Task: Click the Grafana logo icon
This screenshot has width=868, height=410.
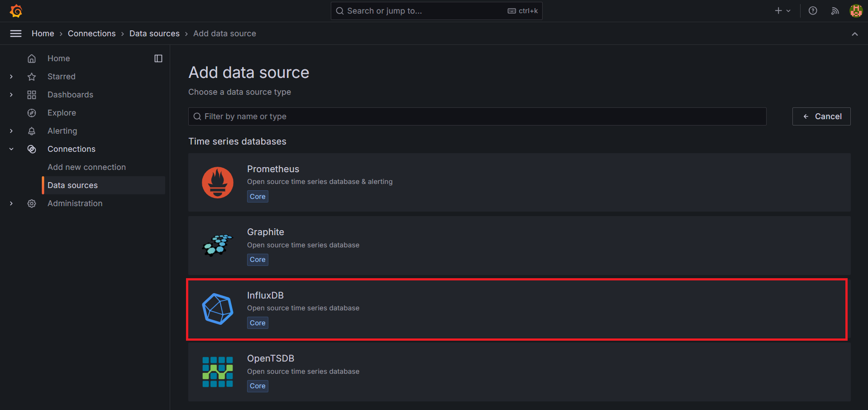Action: [x=16, y=10]
